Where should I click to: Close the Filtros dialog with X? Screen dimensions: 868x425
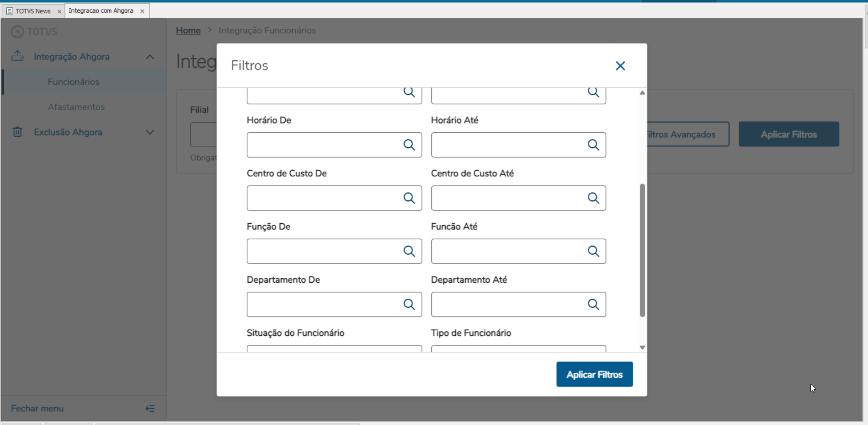(620, 66)
